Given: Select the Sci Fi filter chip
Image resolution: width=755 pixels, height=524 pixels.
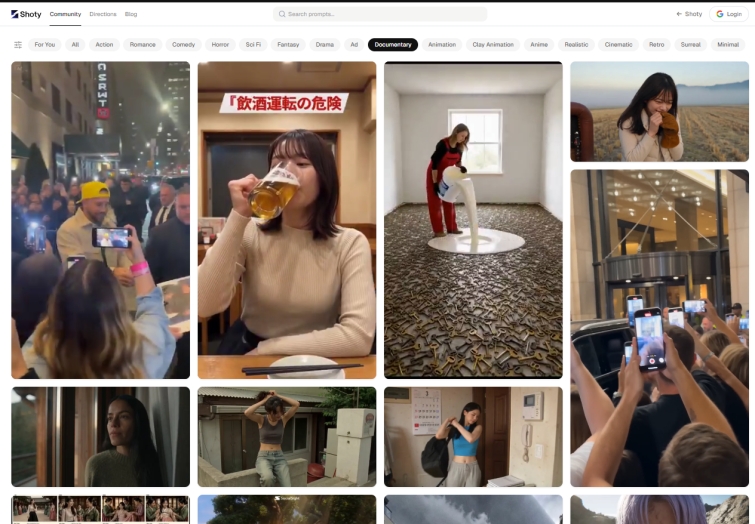Looking at the screenshot, I should click(253, 44).
